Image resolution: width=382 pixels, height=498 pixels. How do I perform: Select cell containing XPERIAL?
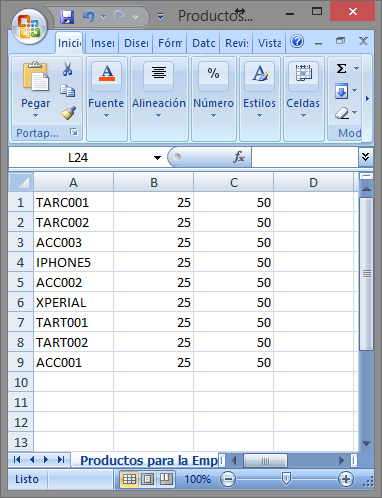pyautogui.click(x=73, y=302)
